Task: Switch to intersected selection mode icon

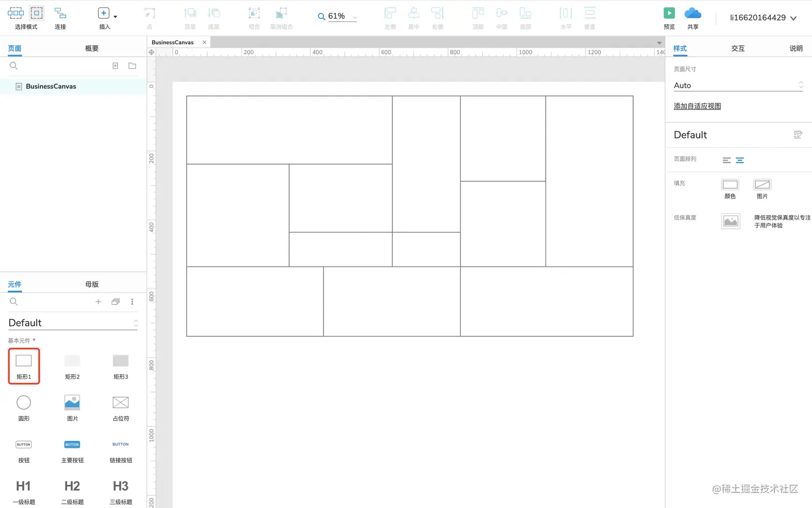Action: coord(16,13)
